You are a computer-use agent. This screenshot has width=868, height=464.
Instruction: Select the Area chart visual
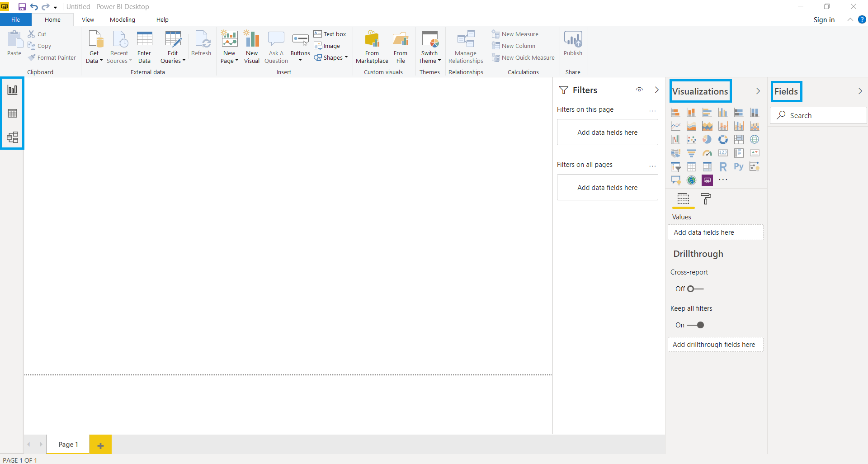point(691,126)
